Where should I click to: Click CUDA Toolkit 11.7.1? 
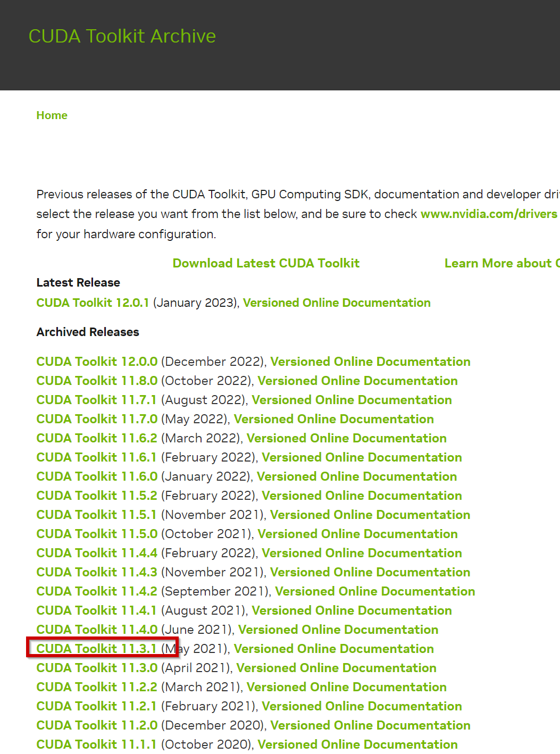click(x=96, y=400)
